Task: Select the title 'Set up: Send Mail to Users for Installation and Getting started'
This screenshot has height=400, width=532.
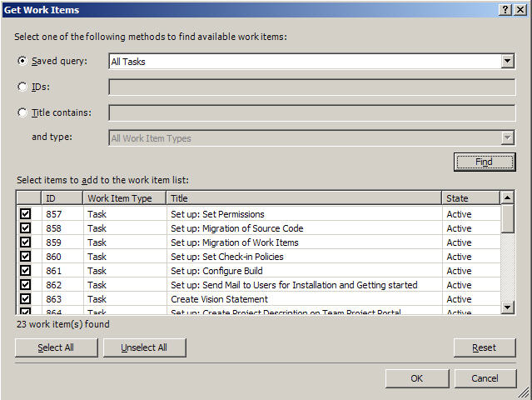Action: [x=294, y=285]
